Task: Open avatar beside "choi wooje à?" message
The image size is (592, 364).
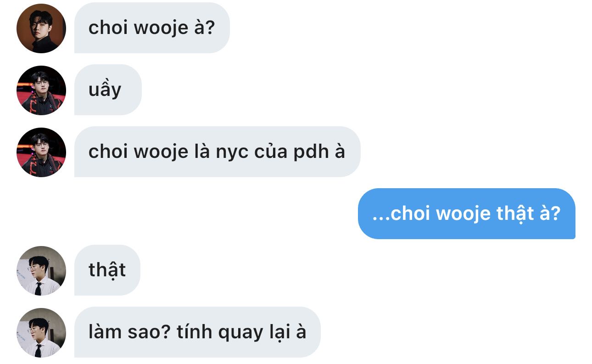Action: 41,28
